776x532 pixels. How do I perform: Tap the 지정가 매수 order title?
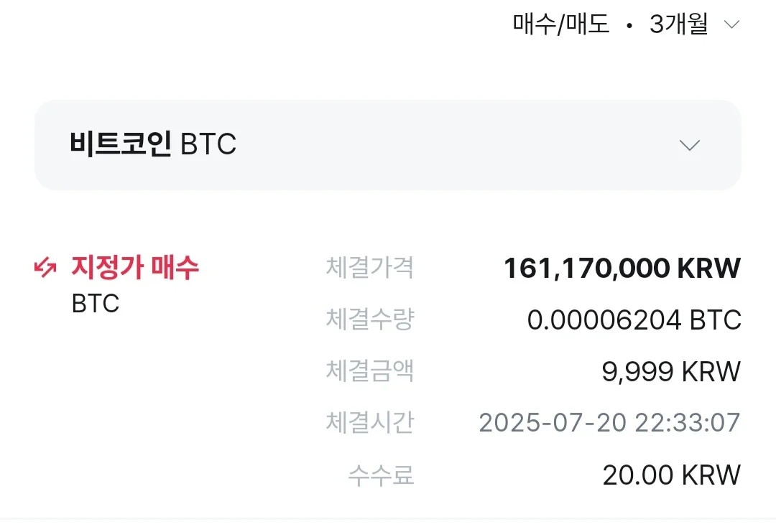click(135, 268)
